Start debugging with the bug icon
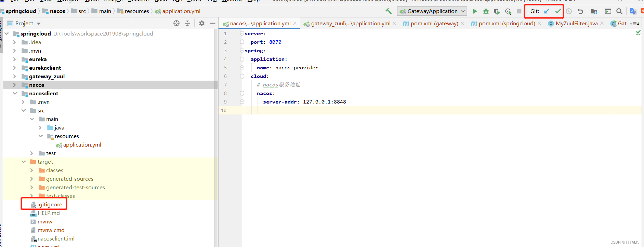Viewport: 644px width, 247px height. coord(486,11)
